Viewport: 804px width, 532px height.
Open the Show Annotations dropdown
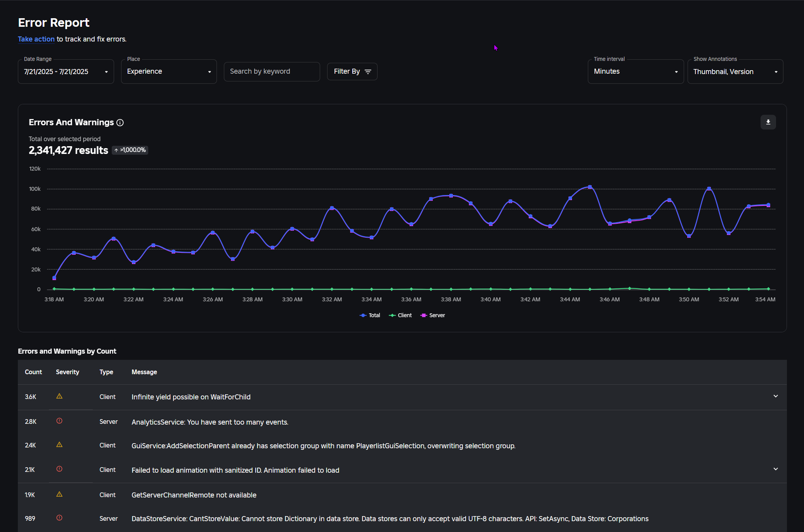(735, 72)
